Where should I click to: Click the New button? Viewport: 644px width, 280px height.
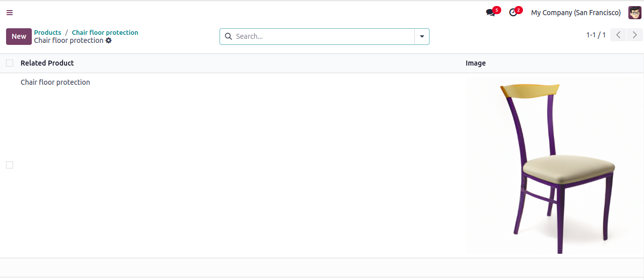pos(19,36)
